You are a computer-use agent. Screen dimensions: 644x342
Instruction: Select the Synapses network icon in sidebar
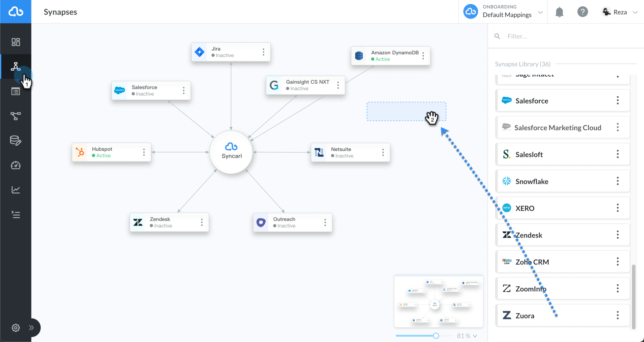(x=16, y=66)
